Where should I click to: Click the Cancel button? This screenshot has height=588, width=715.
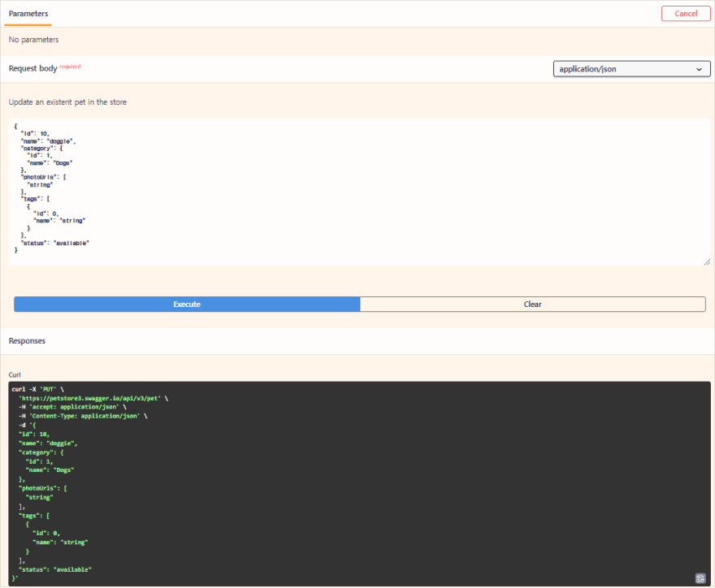(686, 13)
